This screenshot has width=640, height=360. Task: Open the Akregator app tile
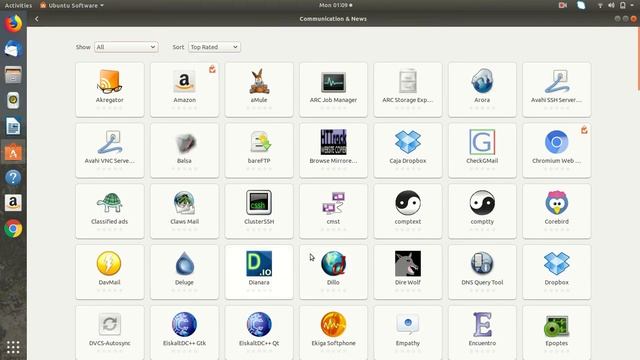(110, 90)
